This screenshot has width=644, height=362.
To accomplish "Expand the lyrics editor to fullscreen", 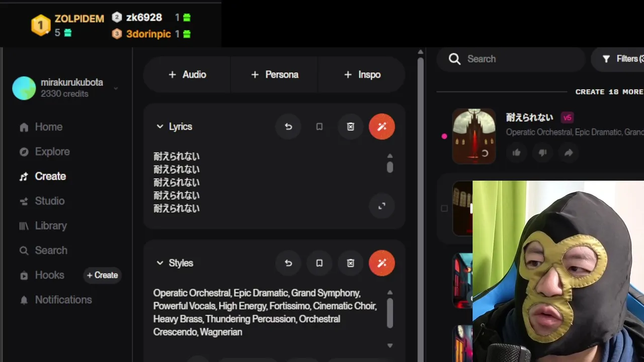I will point(382,206).
